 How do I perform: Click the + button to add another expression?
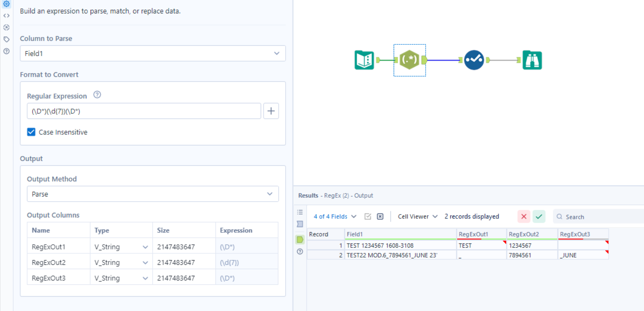tap(271, 111)
